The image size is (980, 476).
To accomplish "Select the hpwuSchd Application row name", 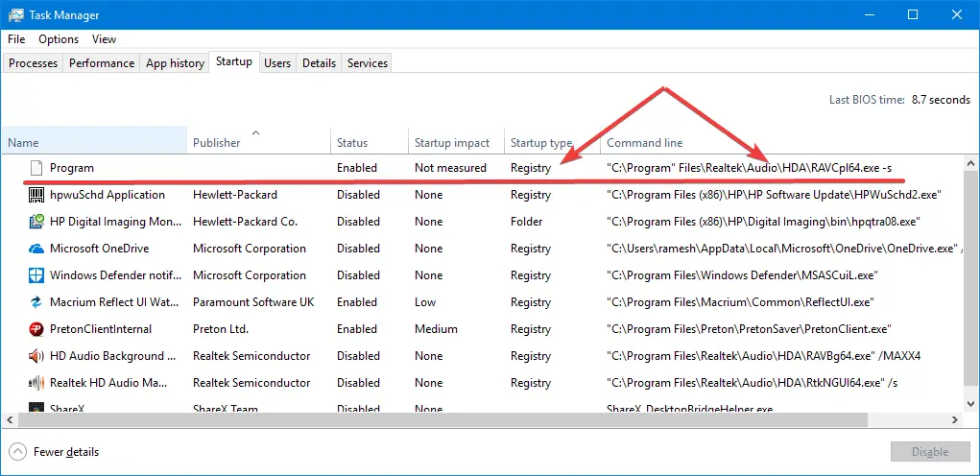I will (108, 194).
